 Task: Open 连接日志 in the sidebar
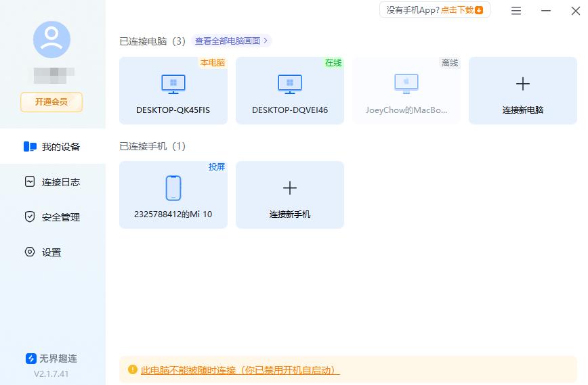pos(53,182)
